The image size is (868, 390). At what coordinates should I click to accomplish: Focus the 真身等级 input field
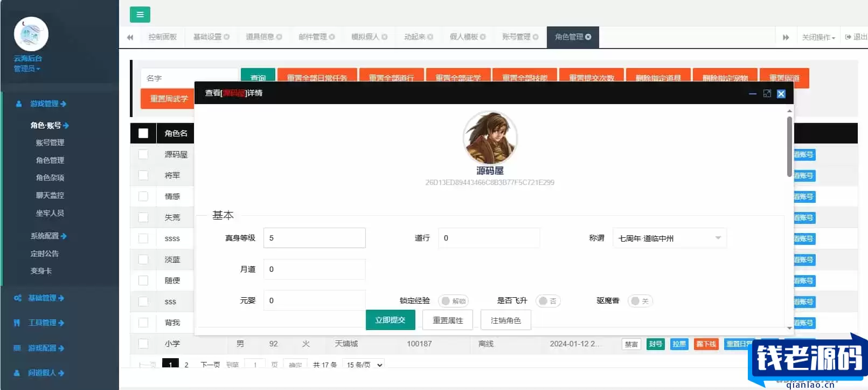[x=315, y=238]
